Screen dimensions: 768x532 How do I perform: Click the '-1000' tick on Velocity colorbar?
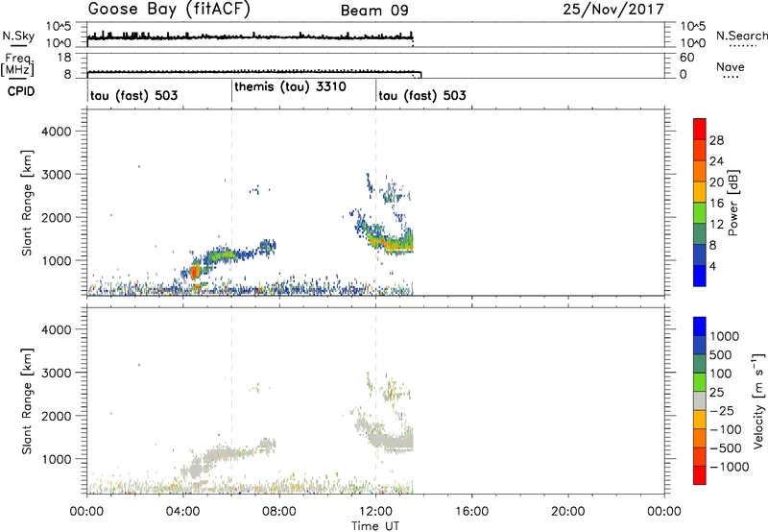click(x=730, y=467)
